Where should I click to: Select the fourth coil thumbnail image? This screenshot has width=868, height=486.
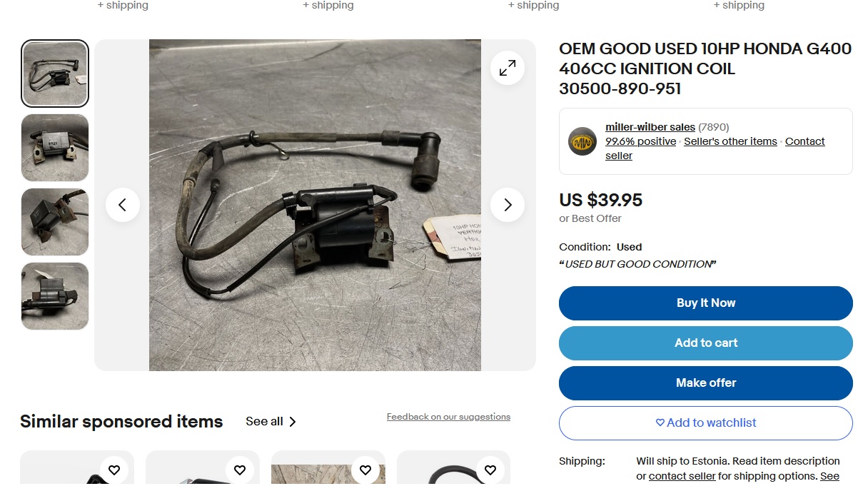tap(55, 296)
